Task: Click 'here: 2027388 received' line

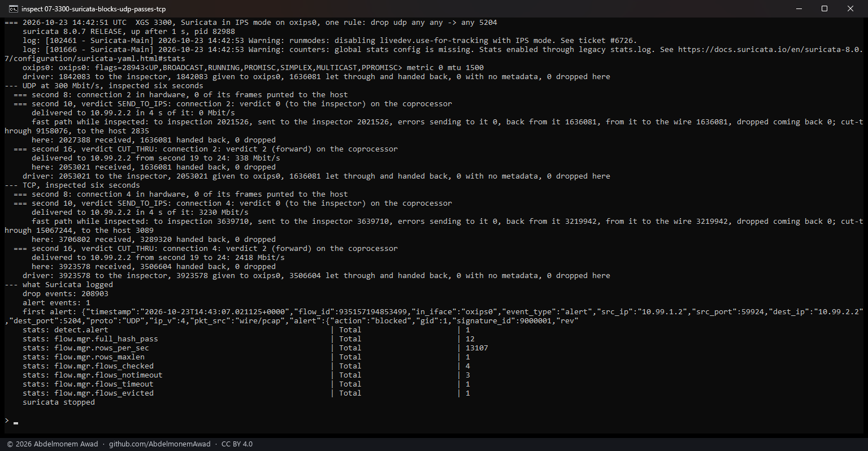Action: (154, 140)
